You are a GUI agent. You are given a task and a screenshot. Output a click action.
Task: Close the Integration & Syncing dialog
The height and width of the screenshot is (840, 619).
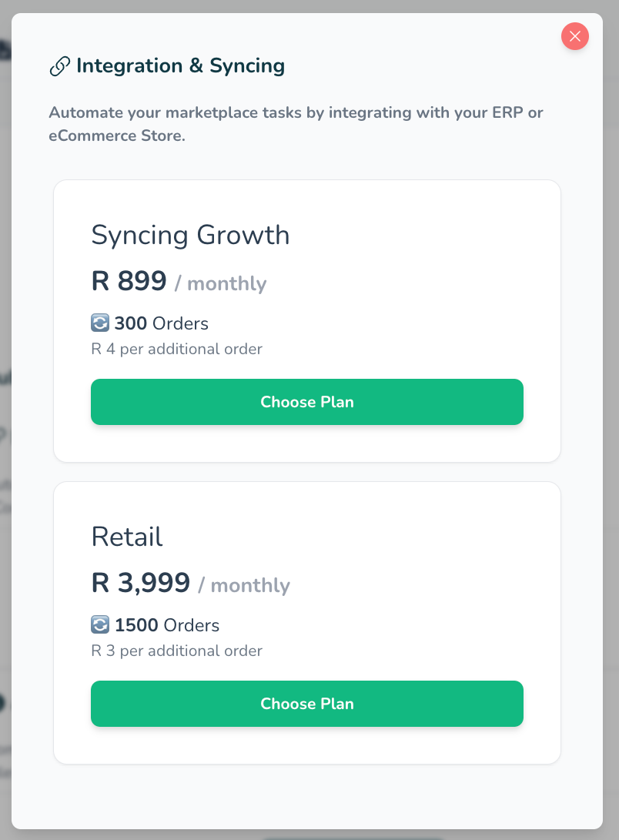tap(575, 36)
